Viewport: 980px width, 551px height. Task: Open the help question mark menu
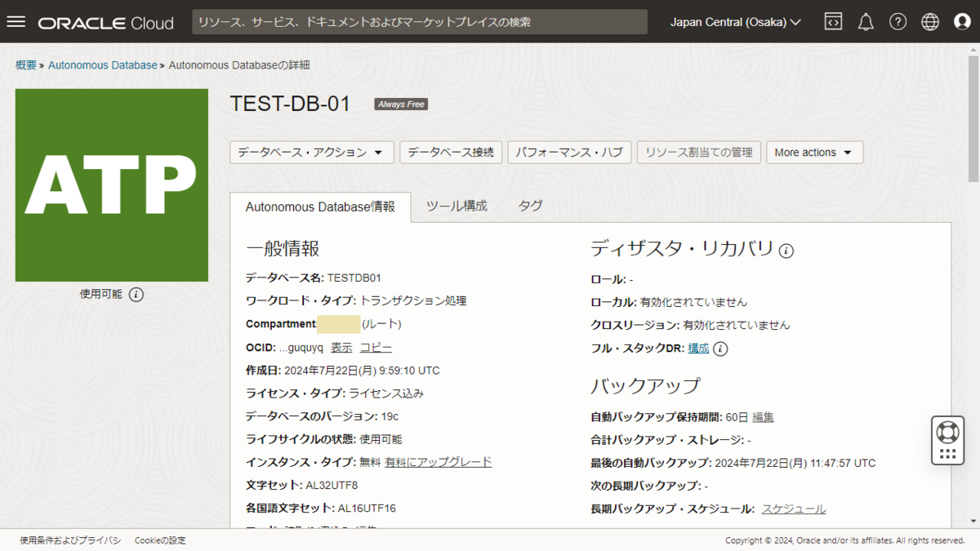tap(898, 22)
